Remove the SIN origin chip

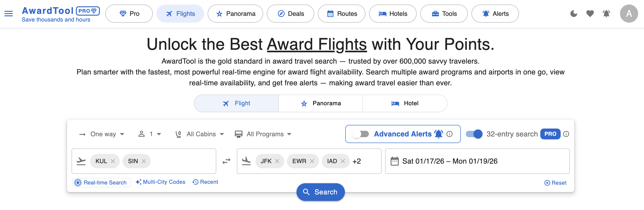[x=144, y=161]
